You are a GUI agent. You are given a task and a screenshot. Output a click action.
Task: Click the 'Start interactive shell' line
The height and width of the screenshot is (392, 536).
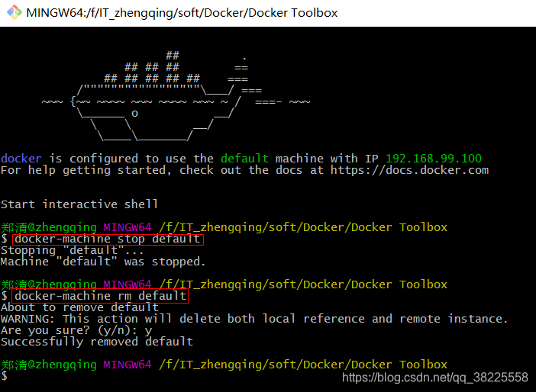(79, 204)
